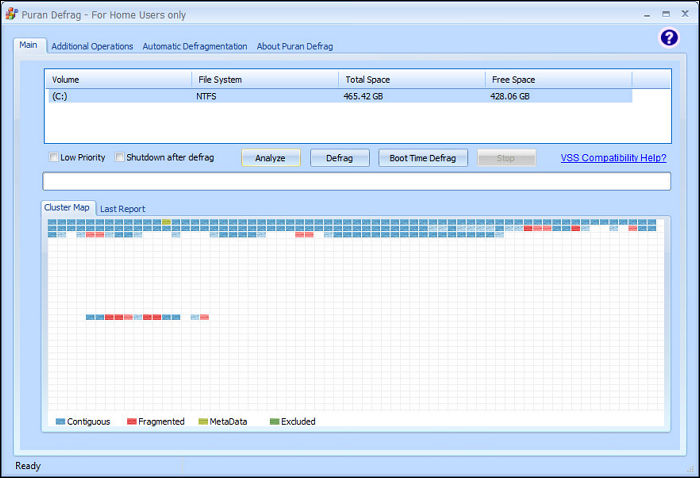Image resolution: width=700 pixels, height=478 pixels.
Task: Click the red Fragmented legend swatch
Action: click(131, 421)
